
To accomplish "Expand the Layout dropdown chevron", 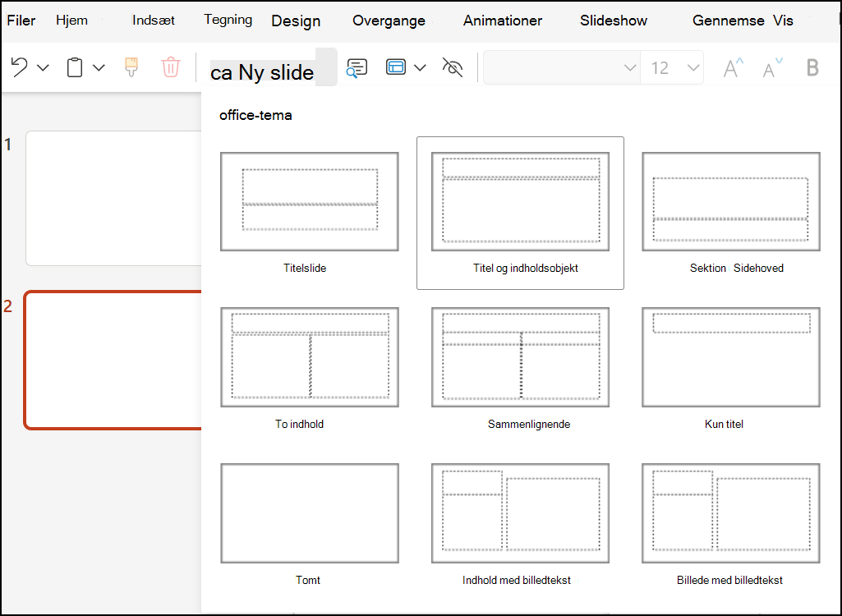I will coord(421,67).
